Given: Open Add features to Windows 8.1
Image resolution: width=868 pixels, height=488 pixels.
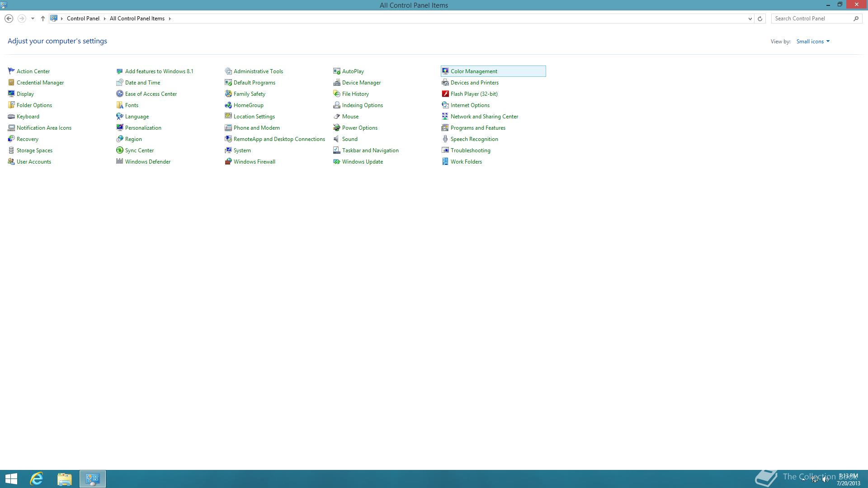Looking at the screenshot, I should click(x=159, y=71).
